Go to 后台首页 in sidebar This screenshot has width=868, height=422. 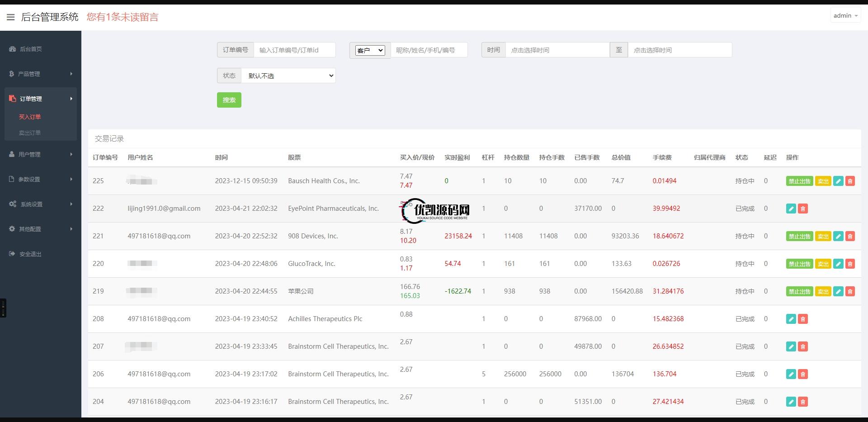coord(31,49)
